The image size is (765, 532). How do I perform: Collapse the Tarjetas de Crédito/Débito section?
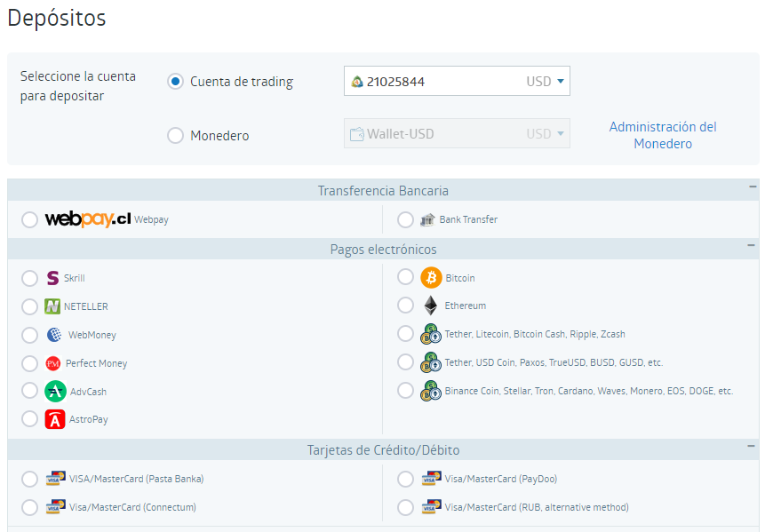(753, 447)
